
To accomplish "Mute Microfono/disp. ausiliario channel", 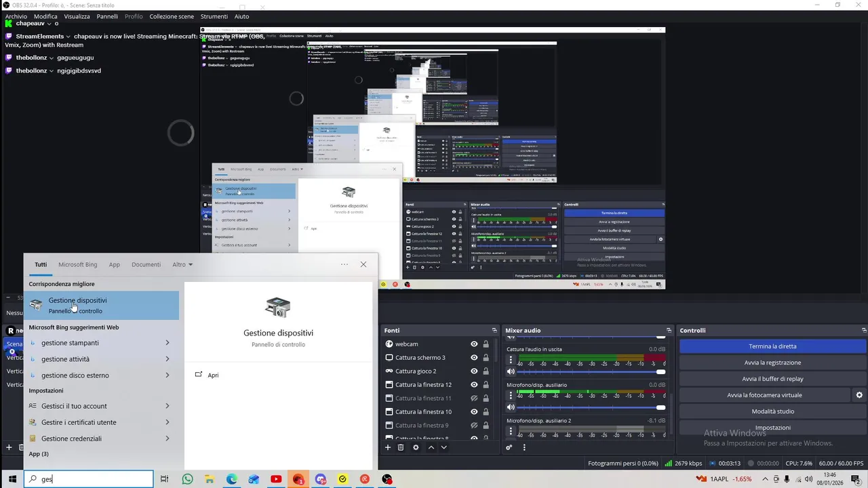I will (x=511, y=407).
